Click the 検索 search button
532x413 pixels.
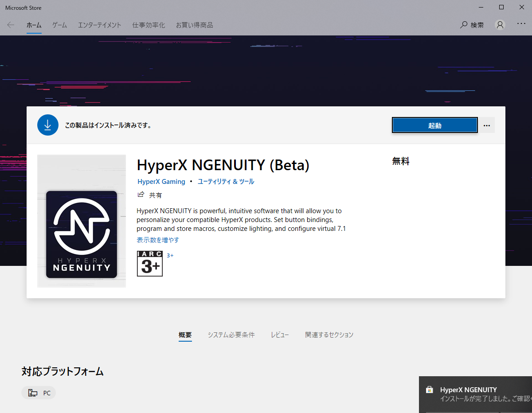click(472, 25)
